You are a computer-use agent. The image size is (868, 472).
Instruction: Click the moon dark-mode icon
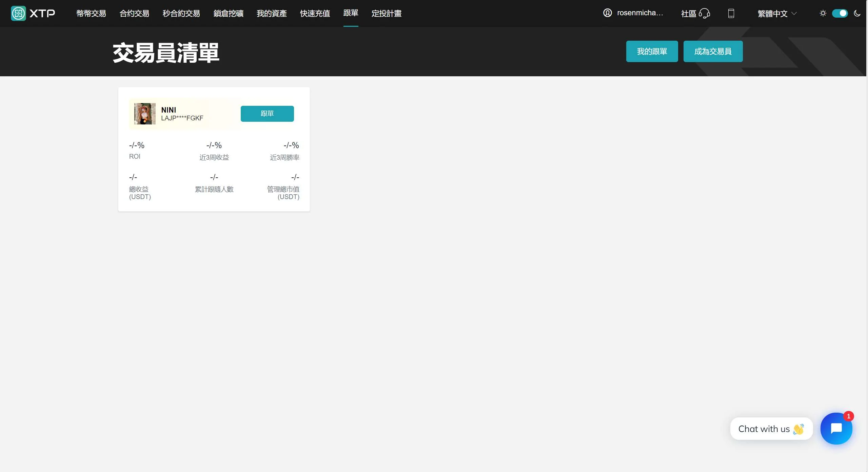coord(857,13)
